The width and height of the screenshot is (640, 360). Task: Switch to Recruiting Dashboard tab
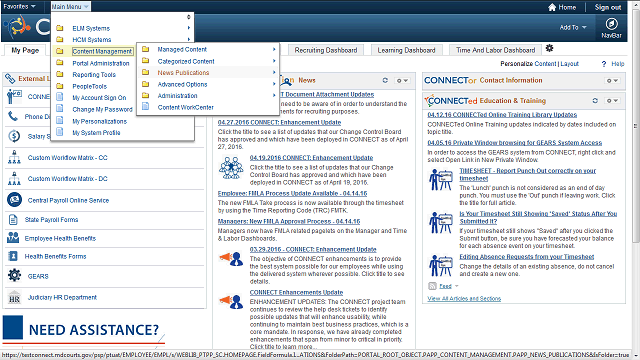(x=326, y=50)
